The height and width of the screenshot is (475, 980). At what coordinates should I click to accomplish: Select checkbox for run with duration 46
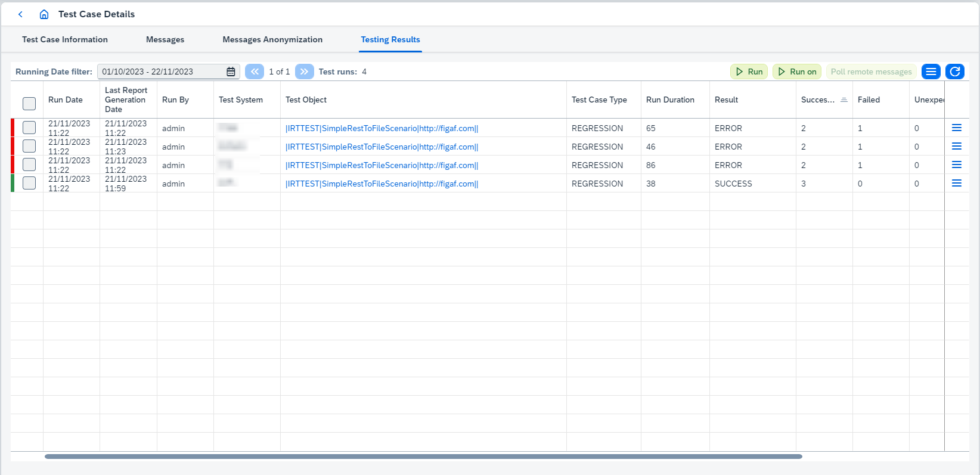point(29,146)
